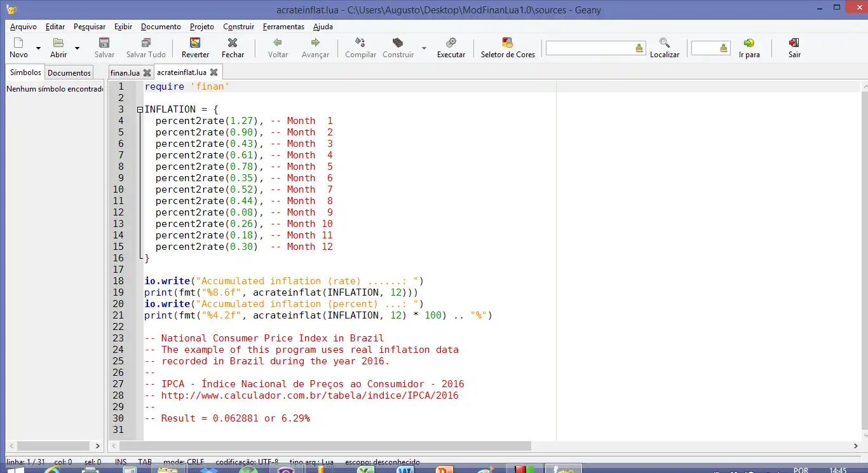Click the Reverter toolbar icon
This screenshot has height=473, width=868.
[195, 43]
